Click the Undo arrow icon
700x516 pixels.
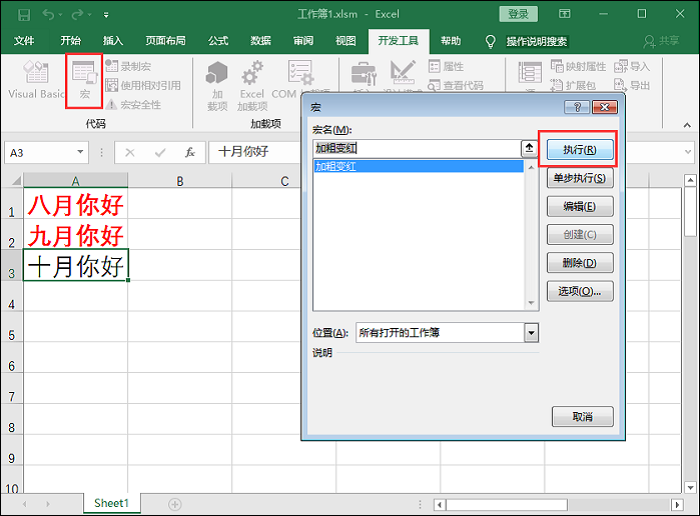pos(48,15)
